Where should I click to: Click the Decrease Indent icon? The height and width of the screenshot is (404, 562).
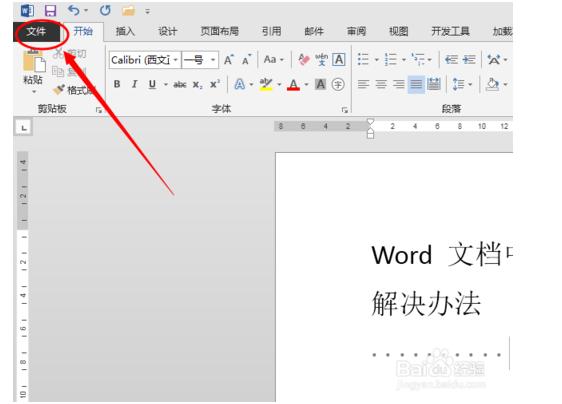click(451, 60)
